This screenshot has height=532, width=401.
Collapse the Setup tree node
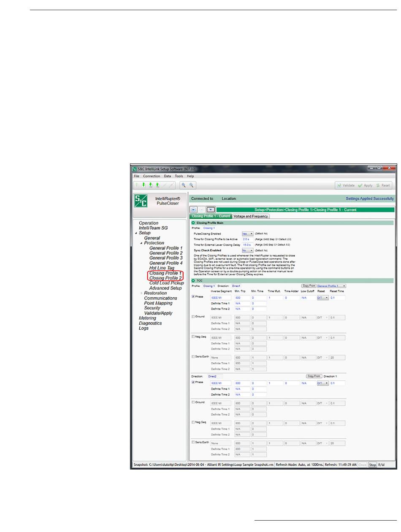coord(136,233)
